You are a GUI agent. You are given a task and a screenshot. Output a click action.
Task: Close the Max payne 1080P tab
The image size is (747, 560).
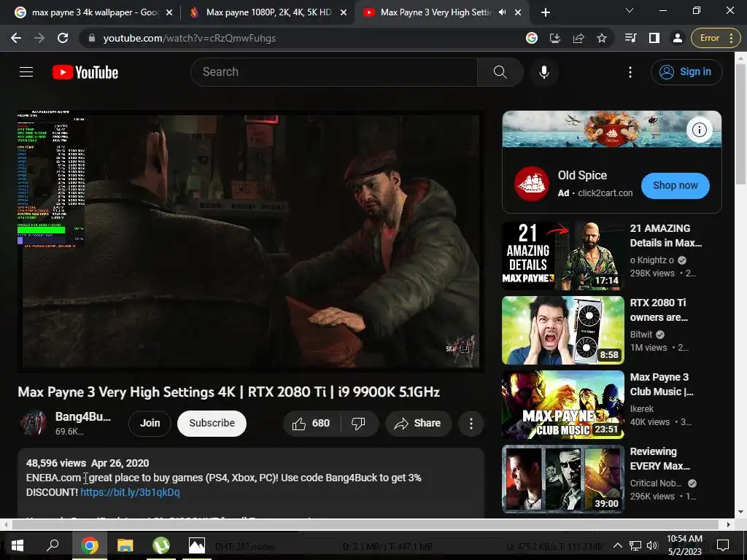pyautogui.click(x=343, y=12)
